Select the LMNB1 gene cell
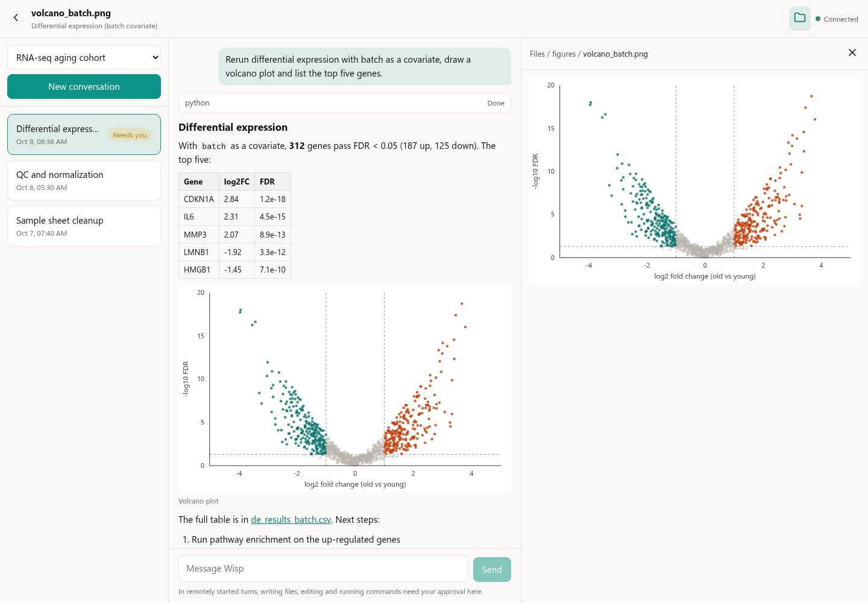Image resolution: width=868 pixels, height=603 pixels. click(199, 252)
